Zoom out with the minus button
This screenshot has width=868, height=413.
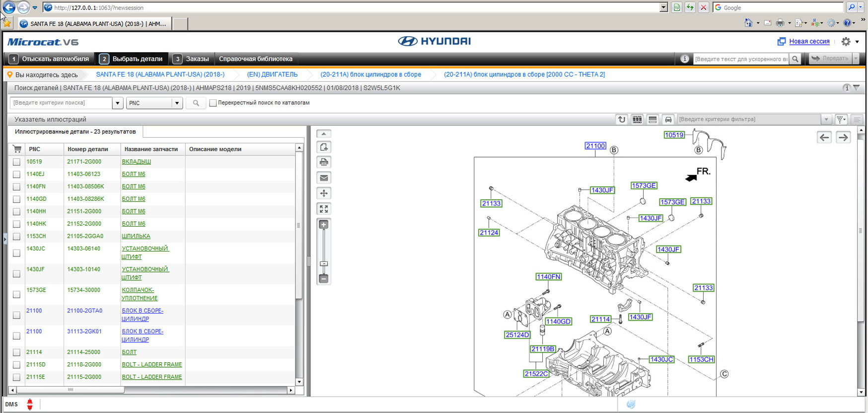324,279
